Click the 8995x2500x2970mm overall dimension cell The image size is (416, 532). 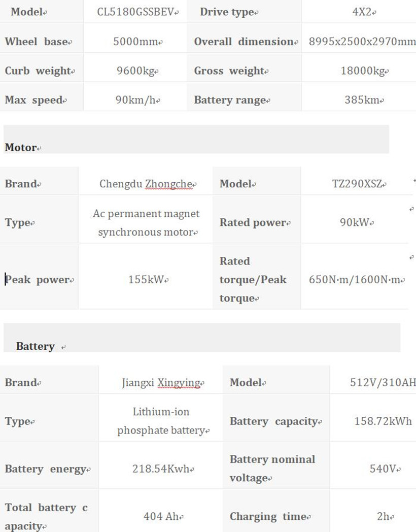click(362, 42)
